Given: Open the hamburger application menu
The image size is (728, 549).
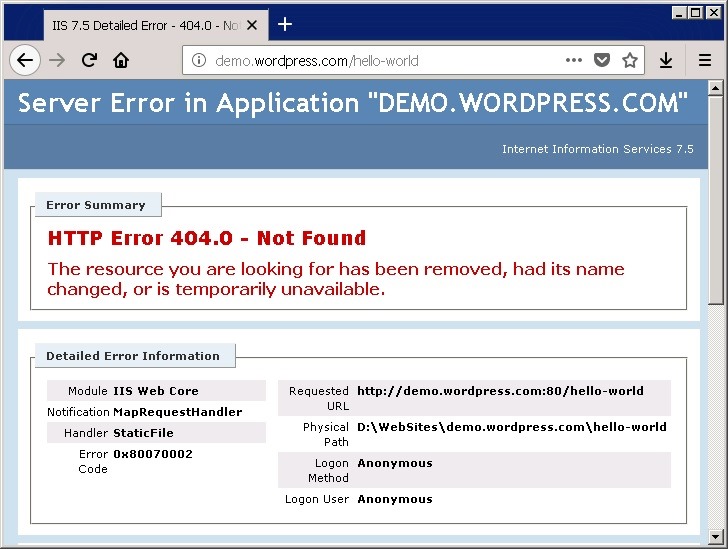Looking at the screenshot, I should pos(705,60).
